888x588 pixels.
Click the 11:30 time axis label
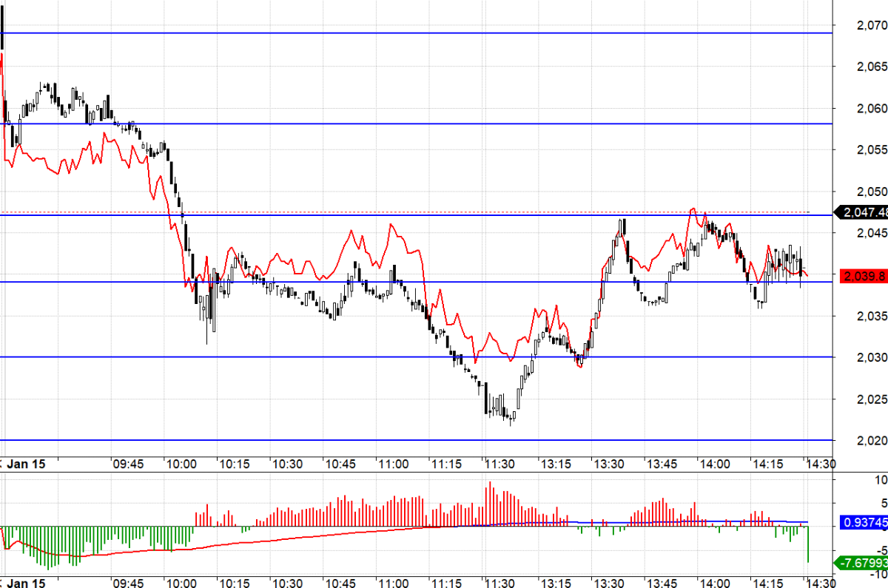pos(499,464)
